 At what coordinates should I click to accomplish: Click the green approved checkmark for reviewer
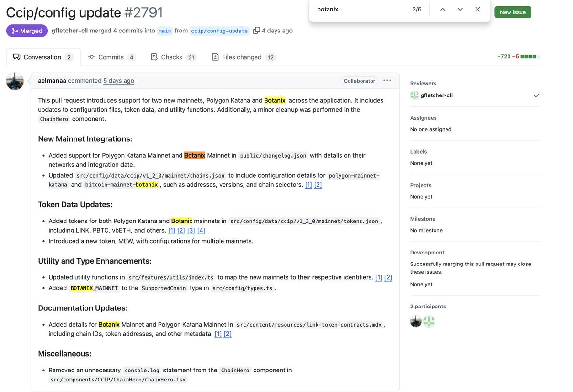pos(537,95)
